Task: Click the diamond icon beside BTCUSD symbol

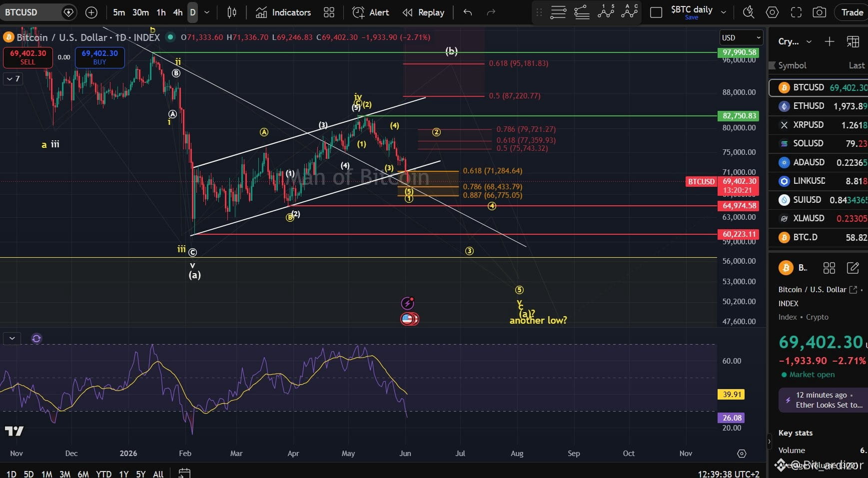Action: [69, 12]
